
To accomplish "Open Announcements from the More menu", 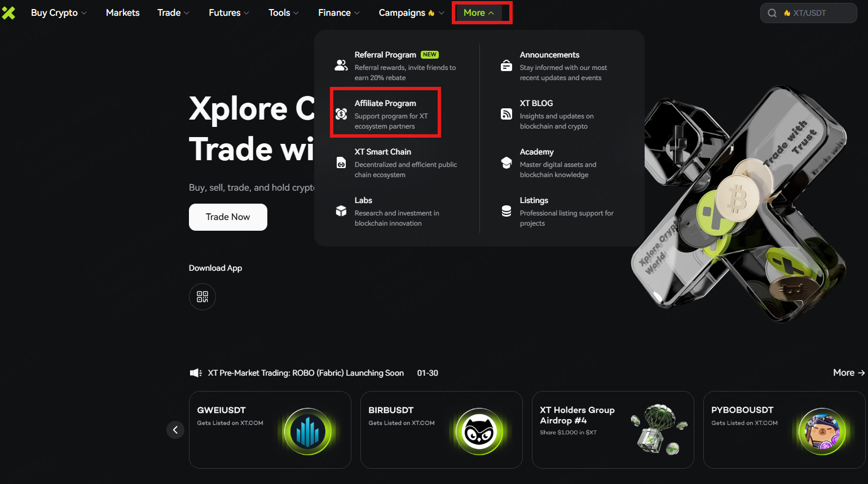I will tap(549, 55).
